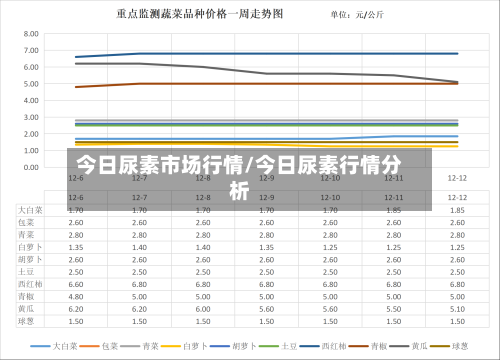This screenshot has height=360, width=500.
Task: Click the 大白菜 legend entry
Action: point(54,346)
